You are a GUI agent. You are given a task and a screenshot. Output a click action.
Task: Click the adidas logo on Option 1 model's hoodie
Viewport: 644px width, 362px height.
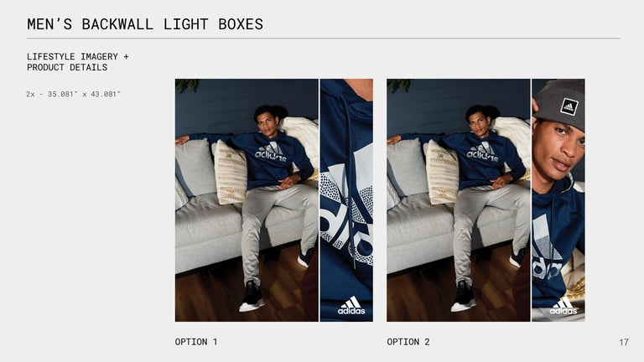271,152
